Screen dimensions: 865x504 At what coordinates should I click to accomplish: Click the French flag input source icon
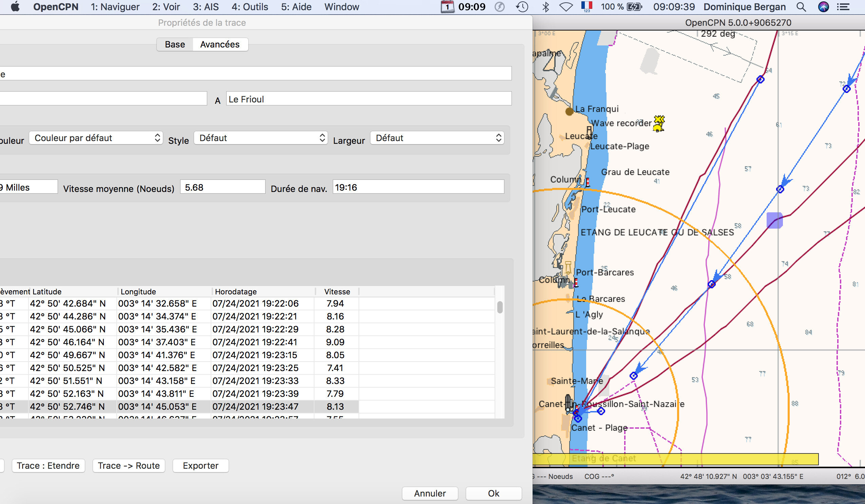587,6
